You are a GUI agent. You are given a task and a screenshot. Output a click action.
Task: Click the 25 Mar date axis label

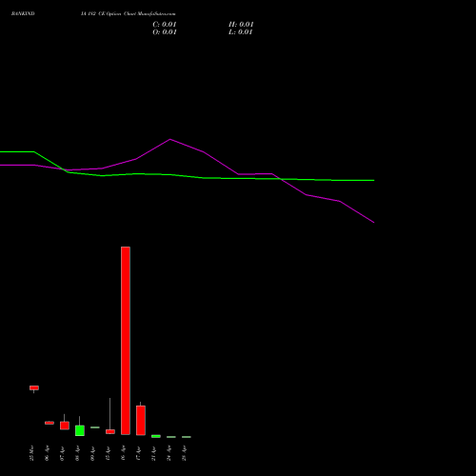click(31, 453)
